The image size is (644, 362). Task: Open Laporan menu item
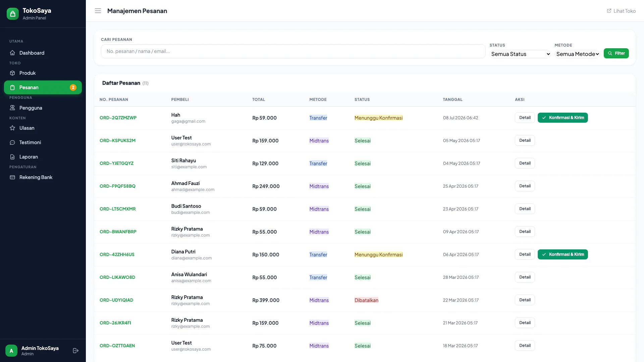[43, 157]
